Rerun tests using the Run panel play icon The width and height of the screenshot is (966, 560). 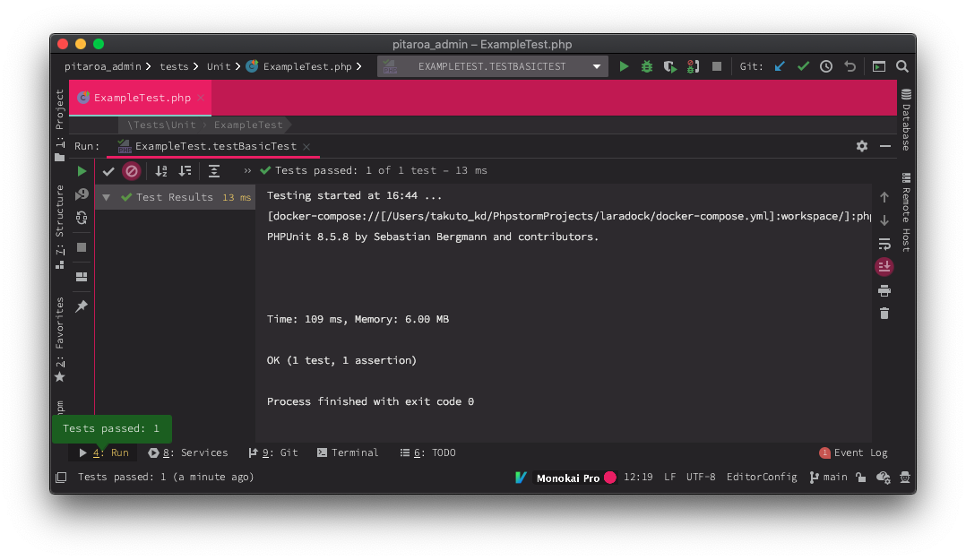coord(82,171)
